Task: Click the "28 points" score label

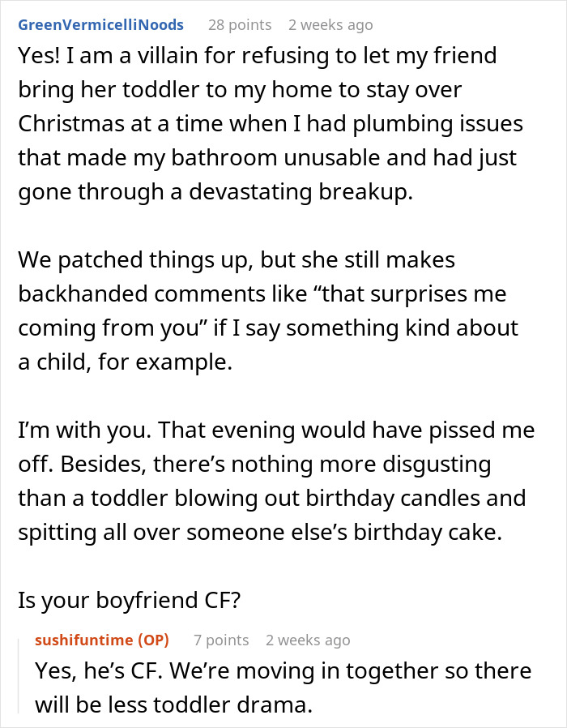Action: tap(240, 24)
